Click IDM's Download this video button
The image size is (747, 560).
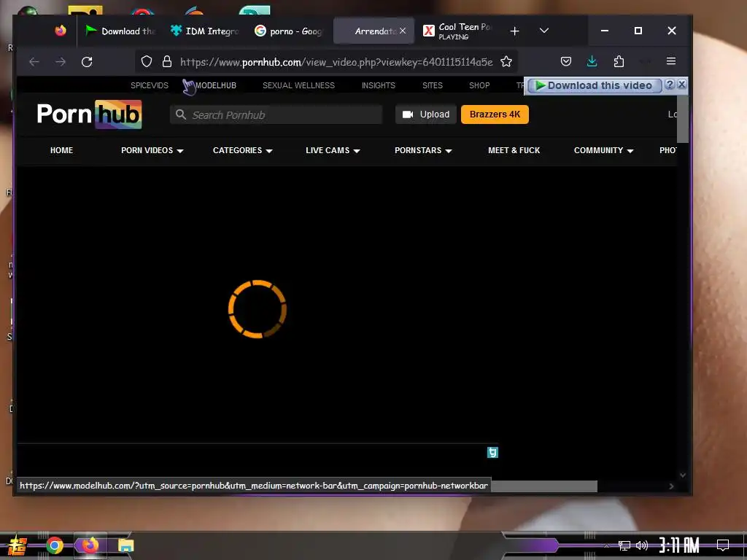(594, 85)
